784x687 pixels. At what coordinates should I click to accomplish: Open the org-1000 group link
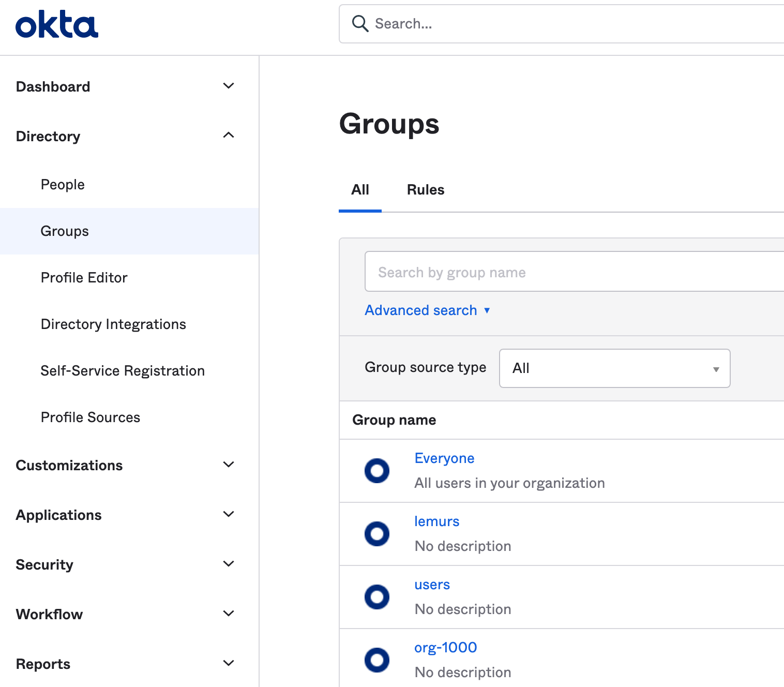[x=445, y=648]
